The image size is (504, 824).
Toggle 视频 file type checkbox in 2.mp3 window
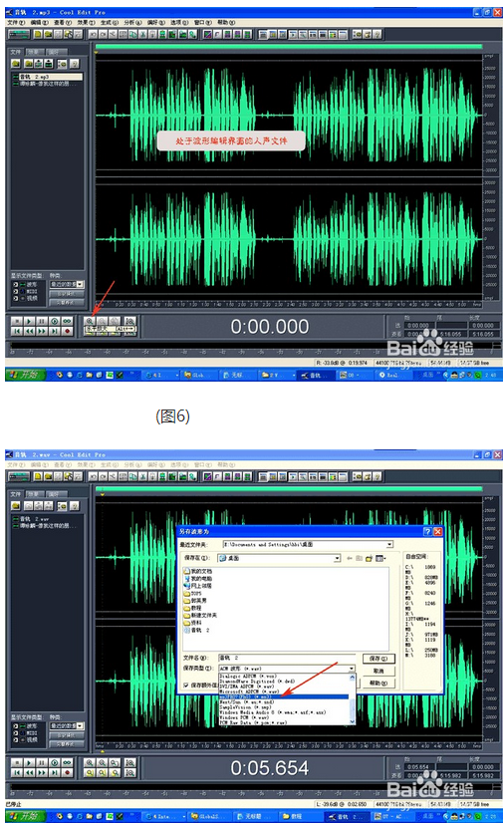coord(16,298)
